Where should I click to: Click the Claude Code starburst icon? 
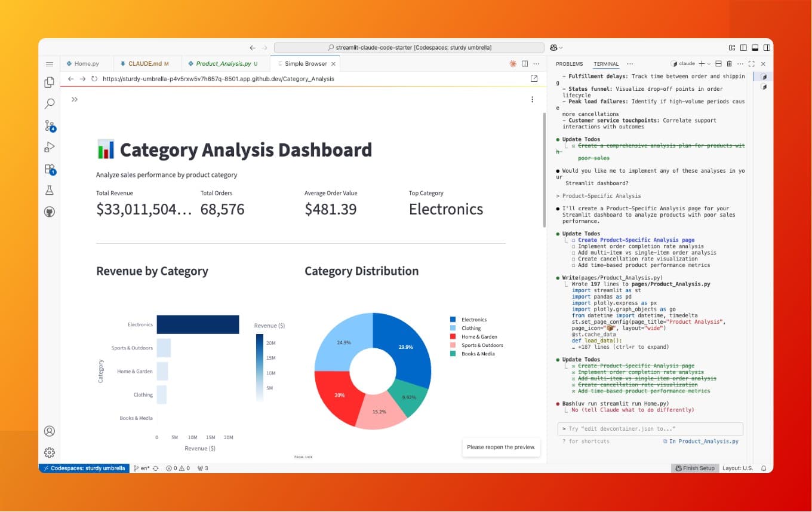(x=512, y=64)
